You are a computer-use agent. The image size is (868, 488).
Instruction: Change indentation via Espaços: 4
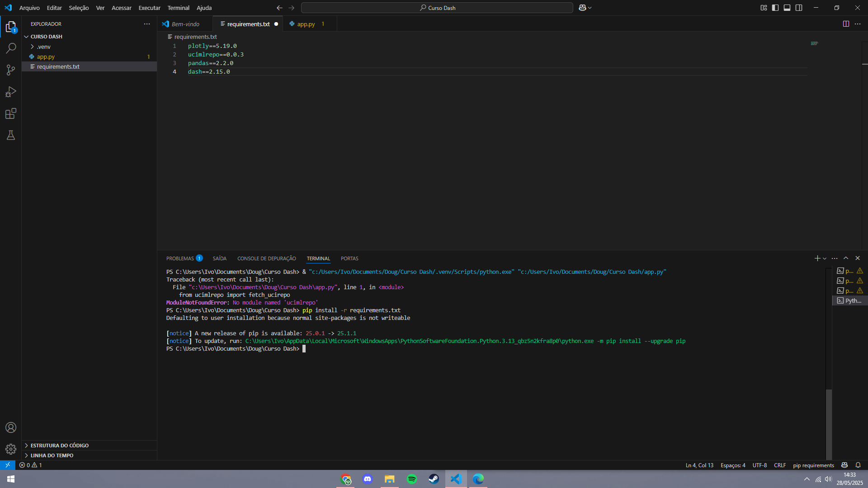click(733, 465)
